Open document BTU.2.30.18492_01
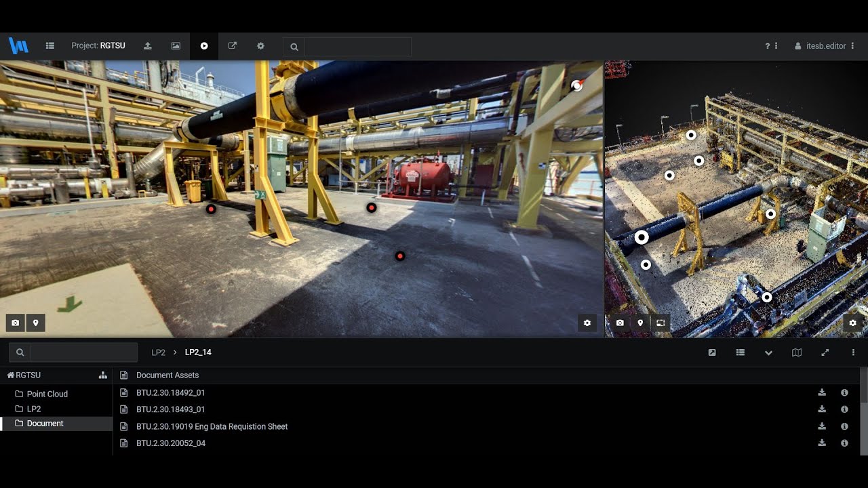This screenshot has width=868, height=488. (x=170, y=392)
